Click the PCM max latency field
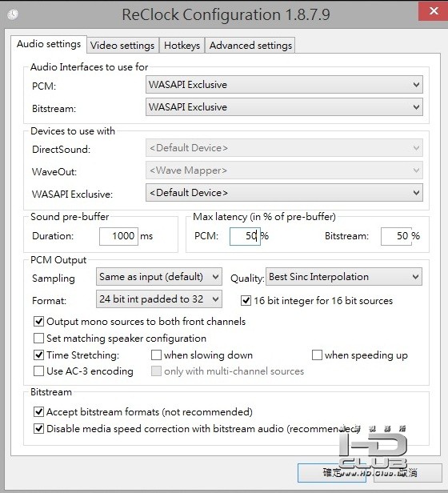This screenshot has width=448, height=493. 245,236
